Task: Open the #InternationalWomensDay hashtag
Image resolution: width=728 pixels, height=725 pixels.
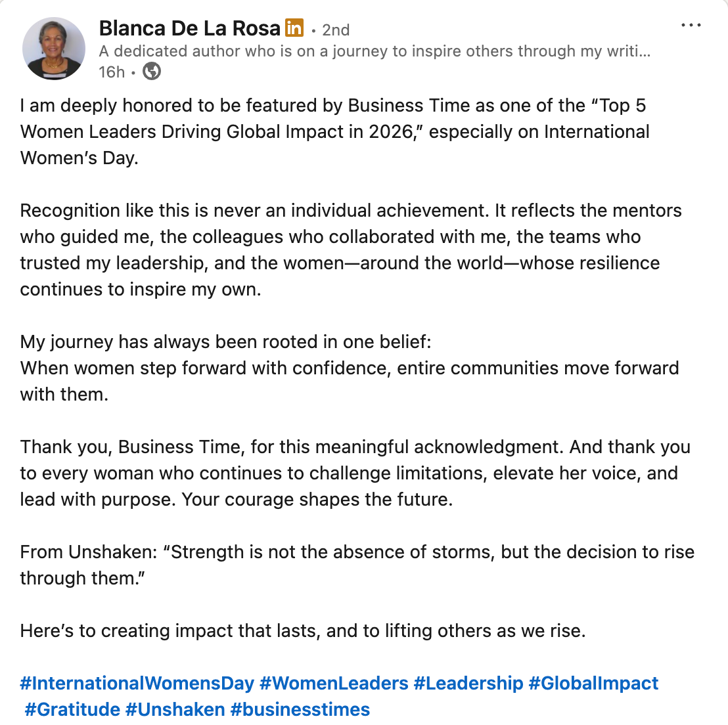Action: click(137, 683)
